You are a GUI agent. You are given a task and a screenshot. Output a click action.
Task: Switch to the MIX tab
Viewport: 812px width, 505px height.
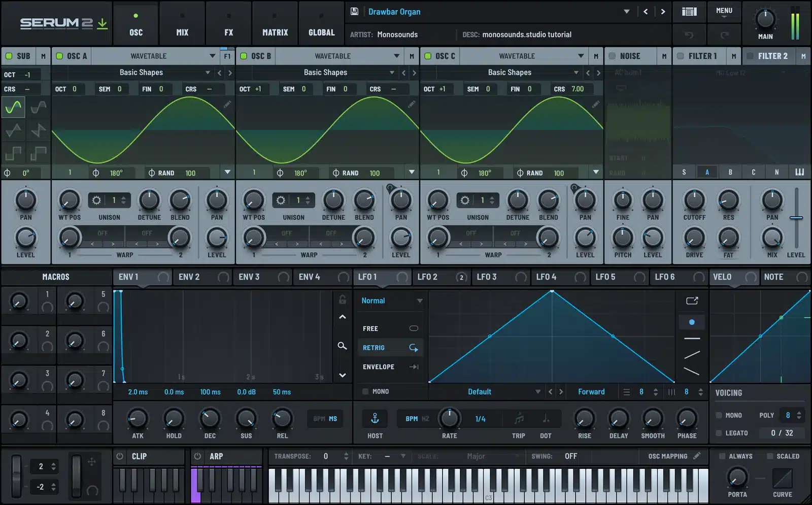coord(182,23)
